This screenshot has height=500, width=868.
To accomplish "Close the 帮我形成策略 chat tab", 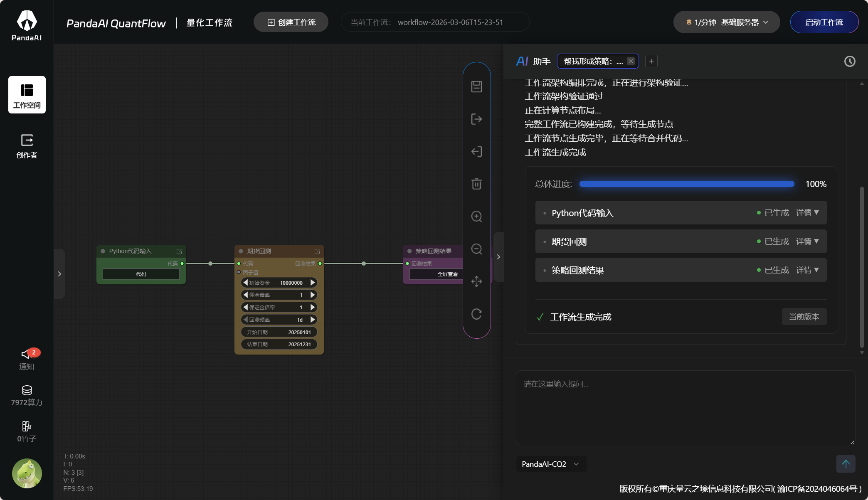I will 631,61.
